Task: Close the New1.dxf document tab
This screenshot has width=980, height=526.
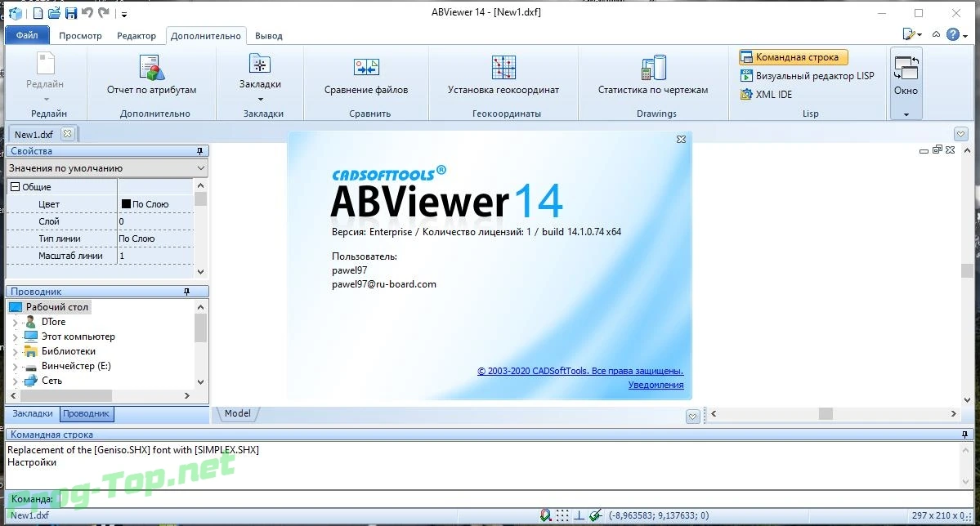Action: tap(68, 133)
